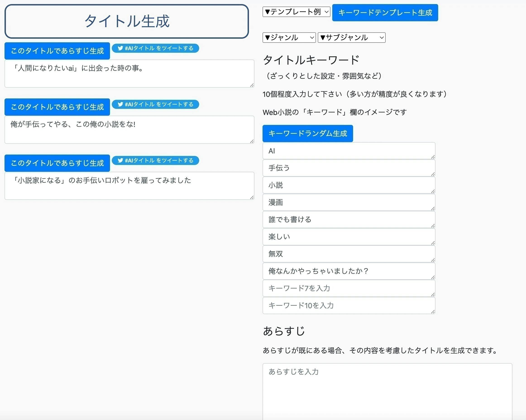This screenshot has width=526, height=420.
Task: Generate synopsis for the first AI title
Action: (57, 51)
